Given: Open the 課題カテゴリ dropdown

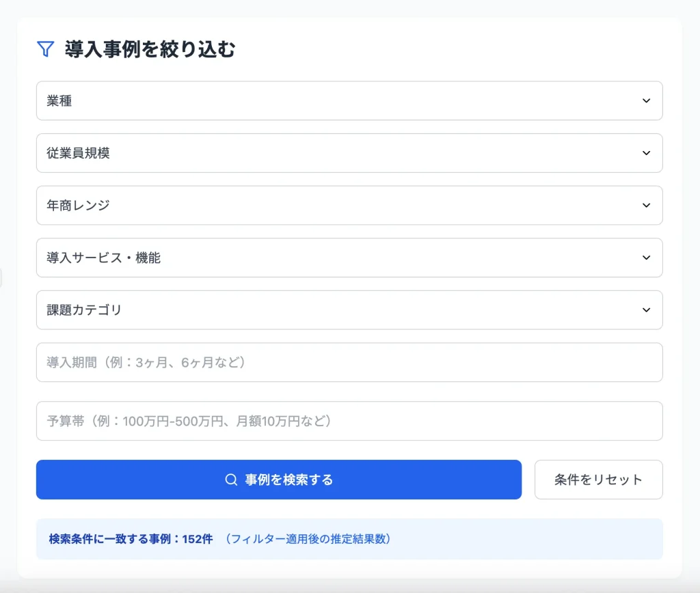Looking at the screenshot, I should (x=349, y=310).
